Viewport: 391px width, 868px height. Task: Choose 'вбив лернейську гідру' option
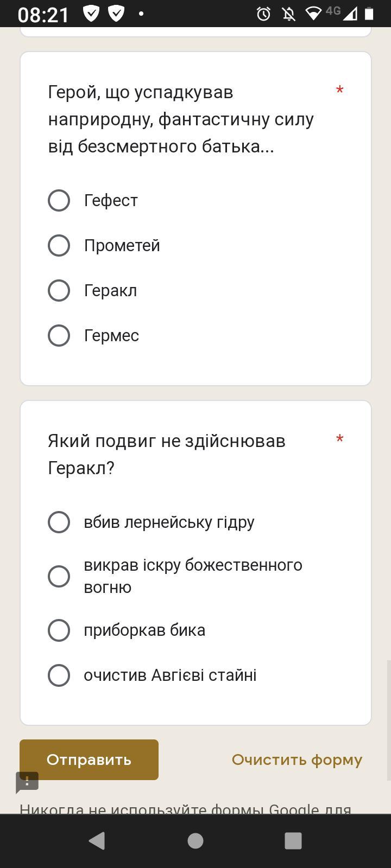59,522
